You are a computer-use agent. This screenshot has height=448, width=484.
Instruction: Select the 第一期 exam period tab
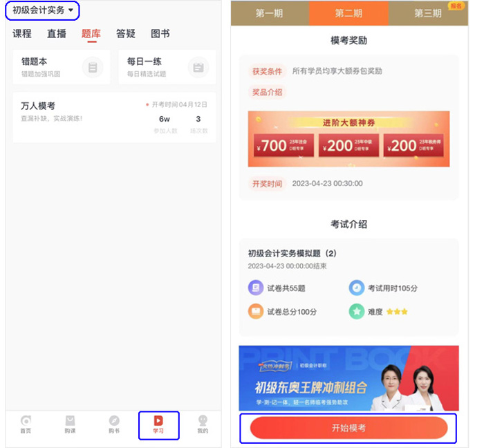coord(269,13)
